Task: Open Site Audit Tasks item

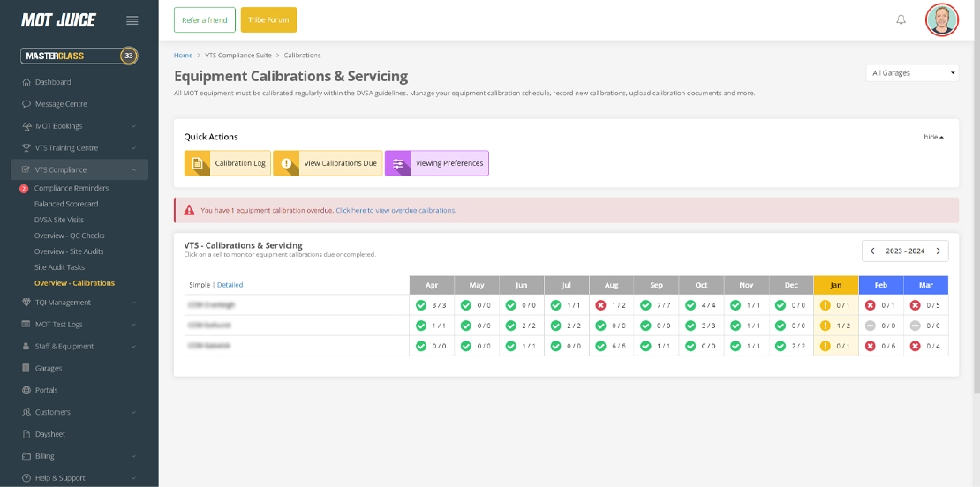Action: (59, 266)
